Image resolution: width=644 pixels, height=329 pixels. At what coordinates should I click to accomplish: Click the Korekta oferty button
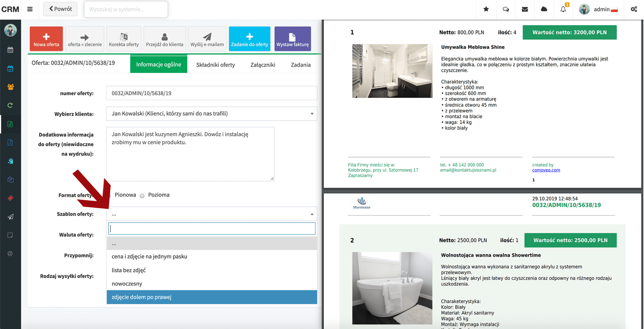(124, 39)
